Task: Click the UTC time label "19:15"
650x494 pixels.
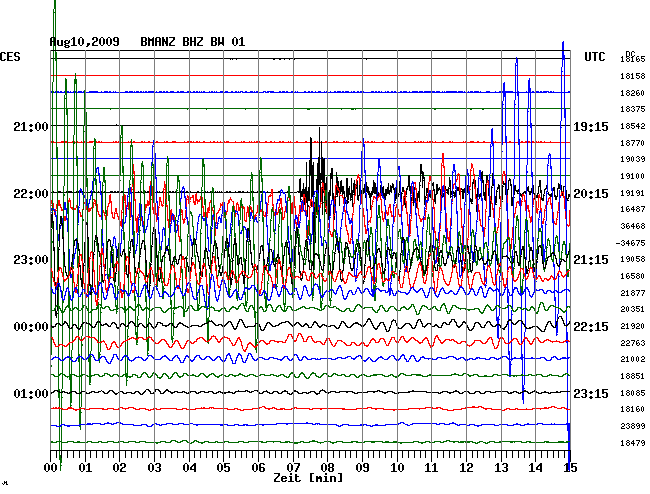Action: (x=591, y=127)
